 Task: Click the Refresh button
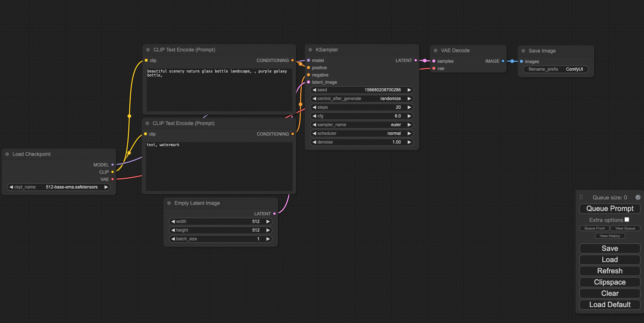(x=610, y=271)
